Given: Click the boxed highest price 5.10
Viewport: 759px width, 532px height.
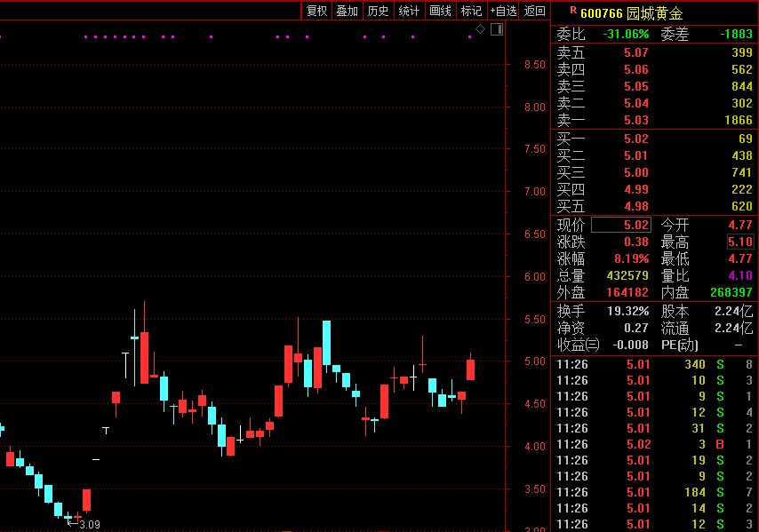Looking at the screenshot, I should tap(739, 242).
